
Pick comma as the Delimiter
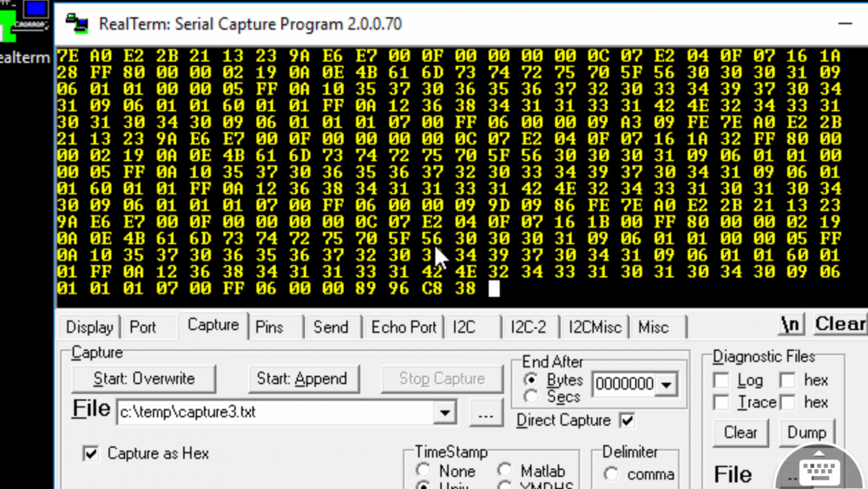tap(611, 474)
